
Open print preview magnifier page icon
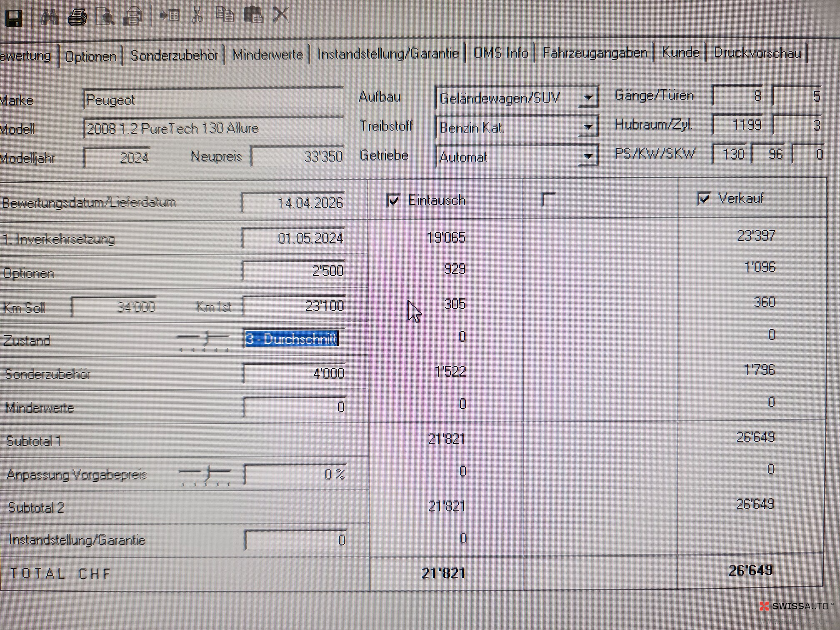(x=105, y=17)
